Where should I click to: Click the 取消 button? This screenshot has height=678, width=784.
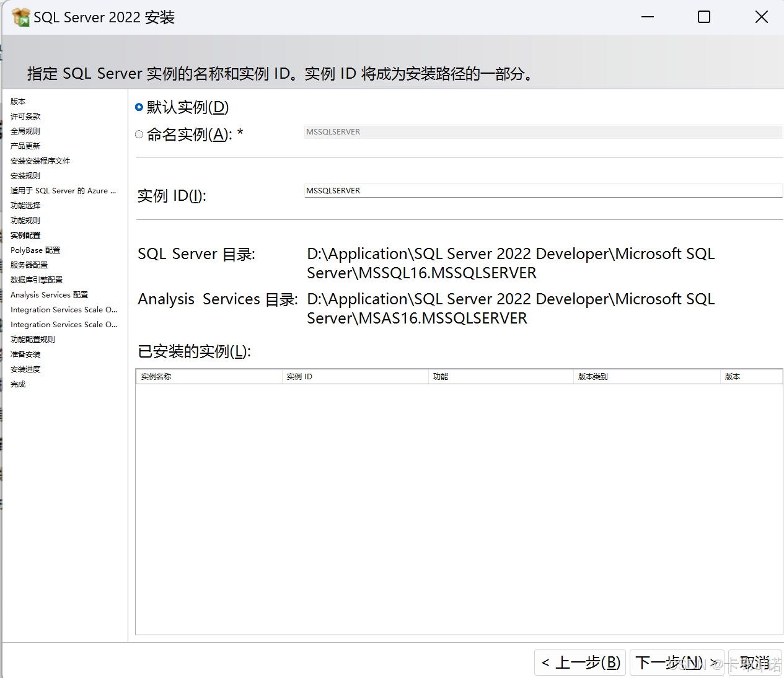point(755,662)
